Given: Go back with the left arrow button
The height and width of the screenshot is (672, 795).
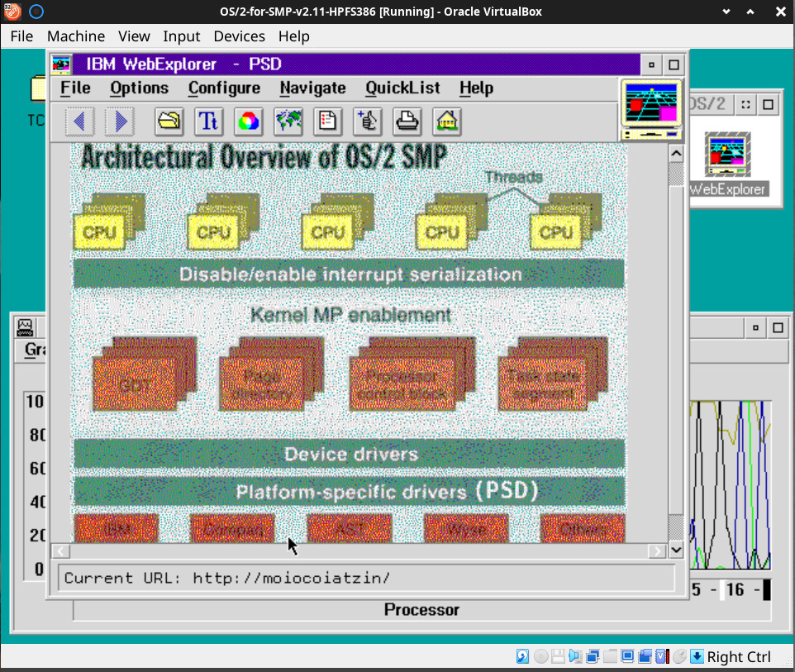Looking at the screenshot, I should click(79, 122).
